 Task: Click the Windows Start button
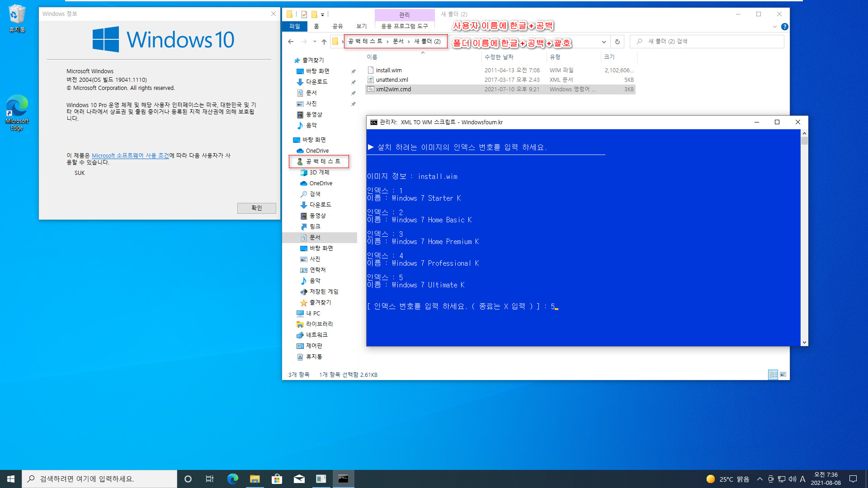[11, 479]
